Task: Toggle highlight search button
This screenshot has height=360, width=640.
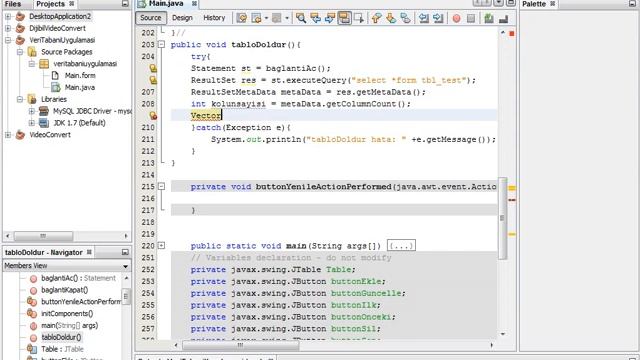Action: click(x=344, y=18)
